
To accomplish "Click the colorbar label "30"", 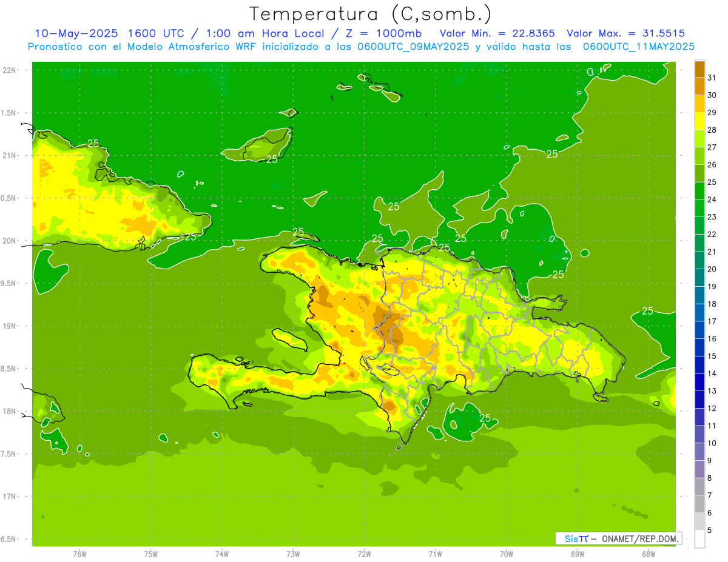I will (x=712, y=95).
